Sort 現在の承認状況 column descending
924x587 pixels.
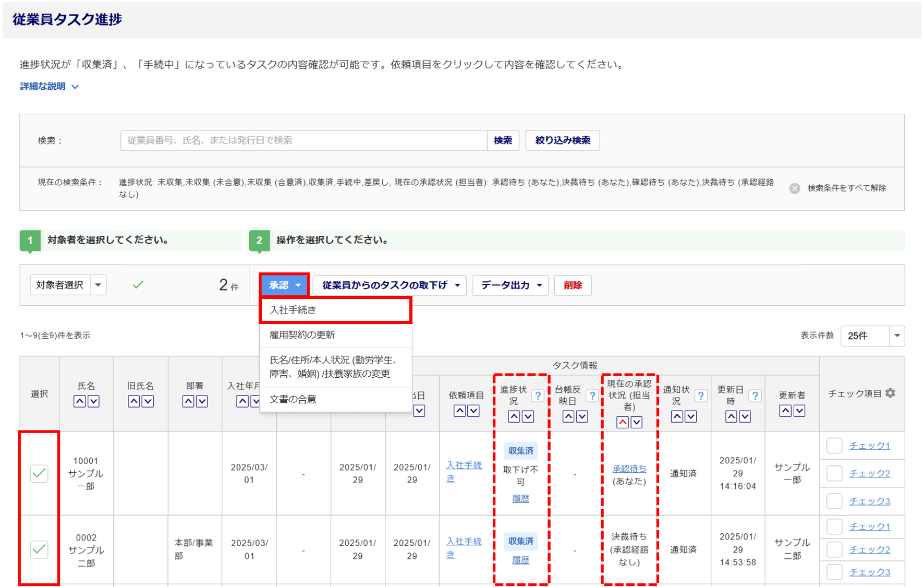637,422
